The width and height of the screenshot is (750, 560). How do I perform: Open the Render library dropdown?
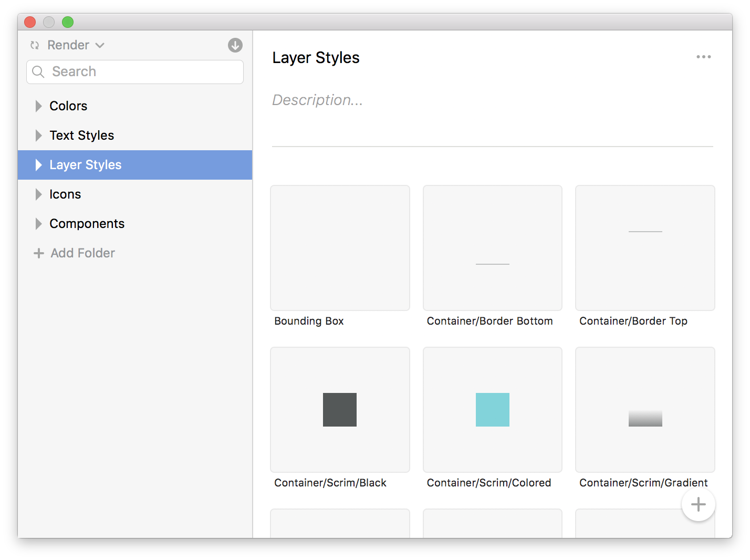tap(76, 45)
